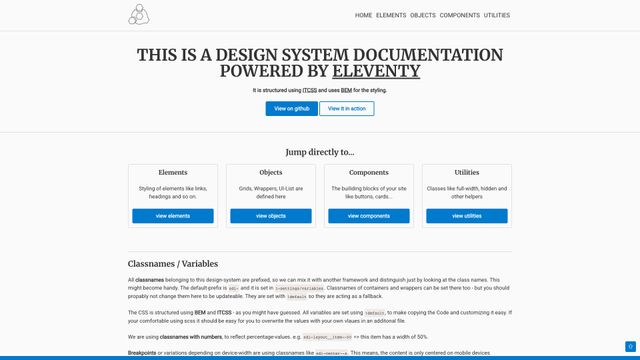This screenshot has height=360, width=640.
Task: Select the Components card heading
Action: pyautogui.click(x=369, y=172)
